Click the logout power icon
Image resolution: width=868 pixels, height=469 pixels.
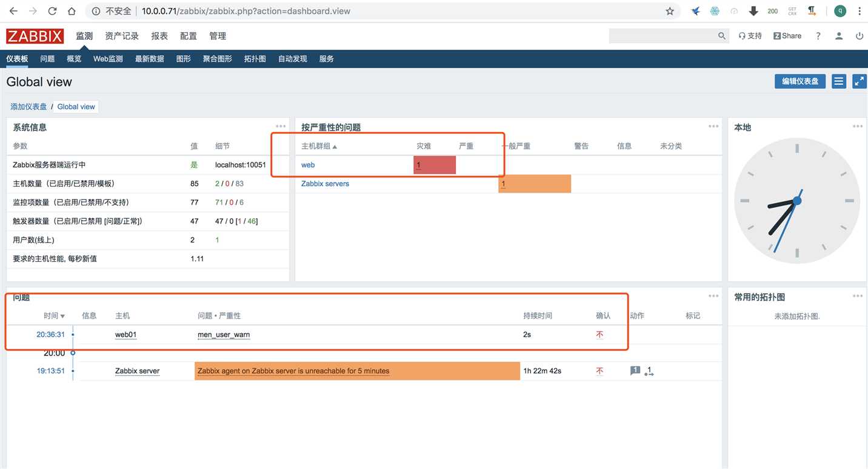click(x=860, y=36)
